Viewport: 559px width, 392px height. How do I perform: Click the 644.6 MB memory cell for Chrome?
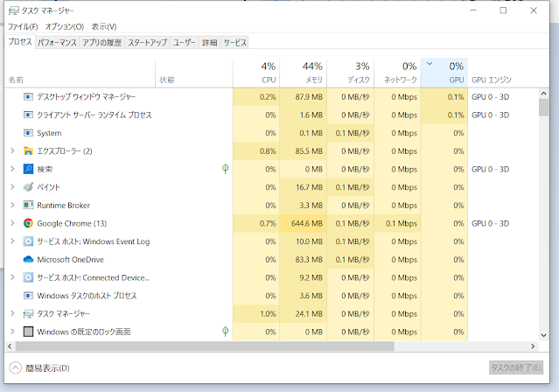[x=304, y=223]
